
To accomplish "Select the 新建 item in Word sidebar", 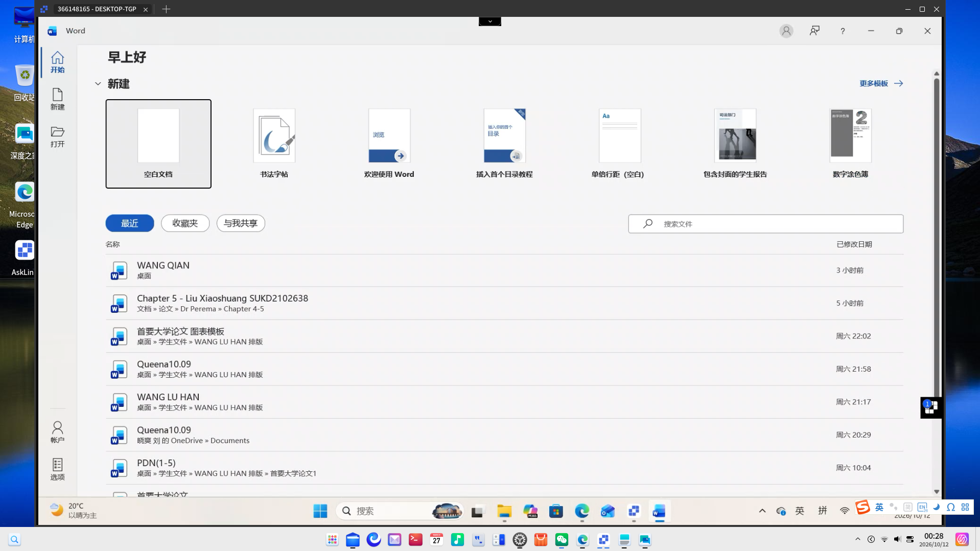I will [x=57, y=99].
